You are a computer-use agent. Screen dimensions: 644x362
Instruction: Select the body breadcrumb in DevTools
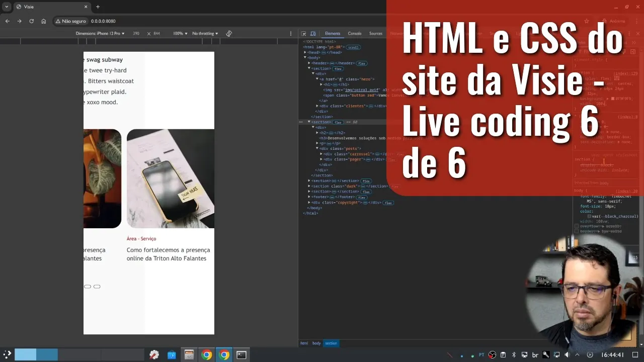pyautogui.click(x=316, y=343)
